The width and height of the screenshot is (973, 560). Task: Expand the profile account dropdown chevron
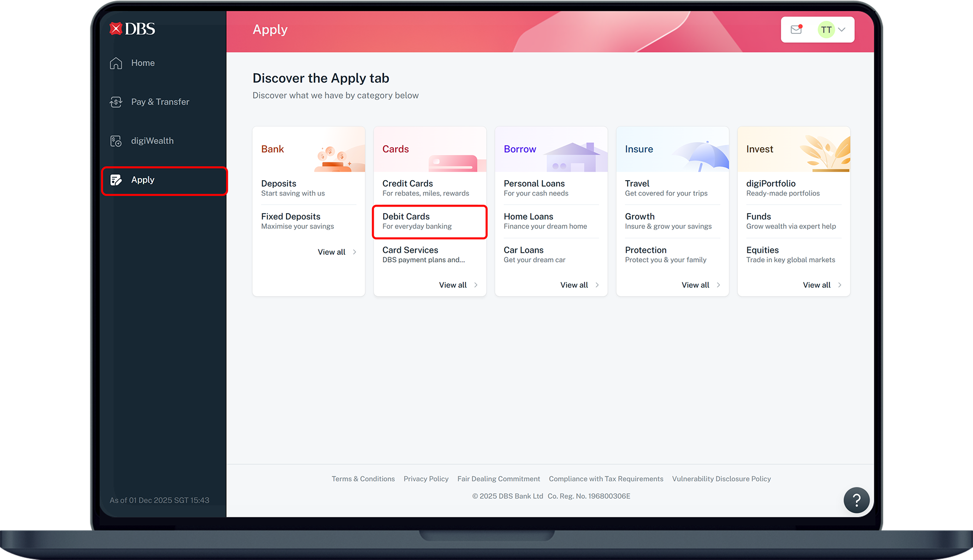point(841,29)
